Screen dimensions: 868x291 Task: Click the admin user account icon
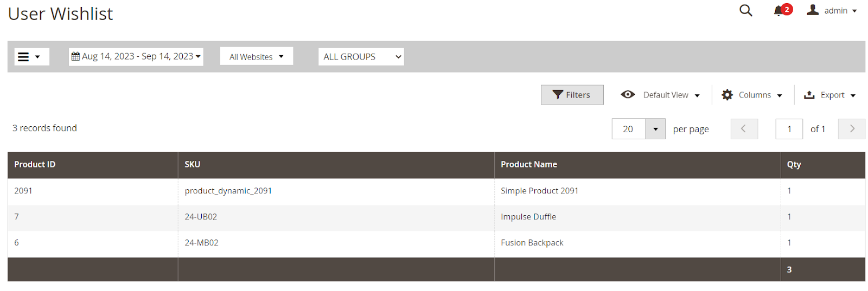click(x=813, y=10)
